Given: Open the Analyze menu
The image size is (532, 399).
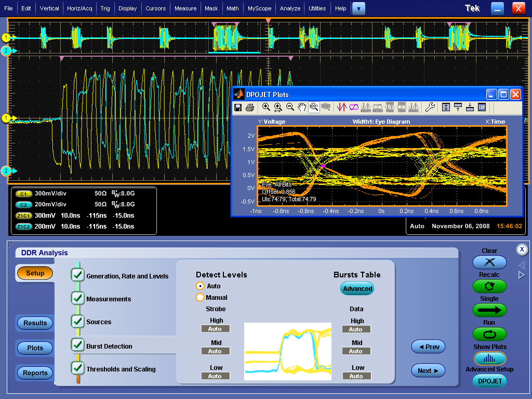Looking at the screenshot, I should [x=290, y=8].
